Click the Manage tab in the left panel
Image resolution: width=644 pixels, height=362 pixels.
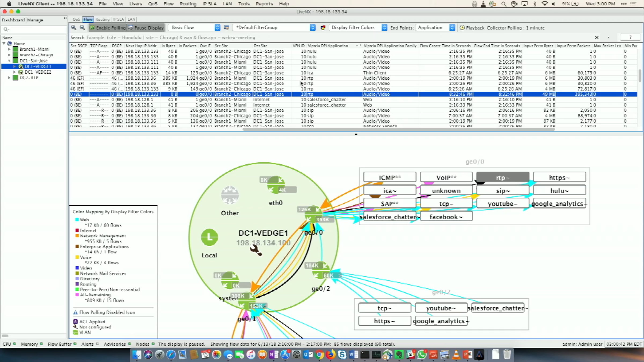pos(35,20)
